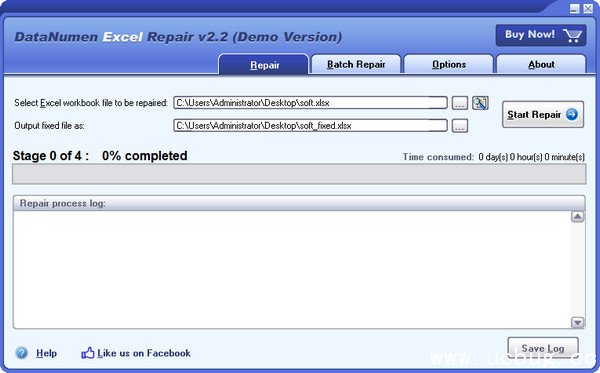Click the repair progress bar
The image size is (600, 373).
point(299,174)
